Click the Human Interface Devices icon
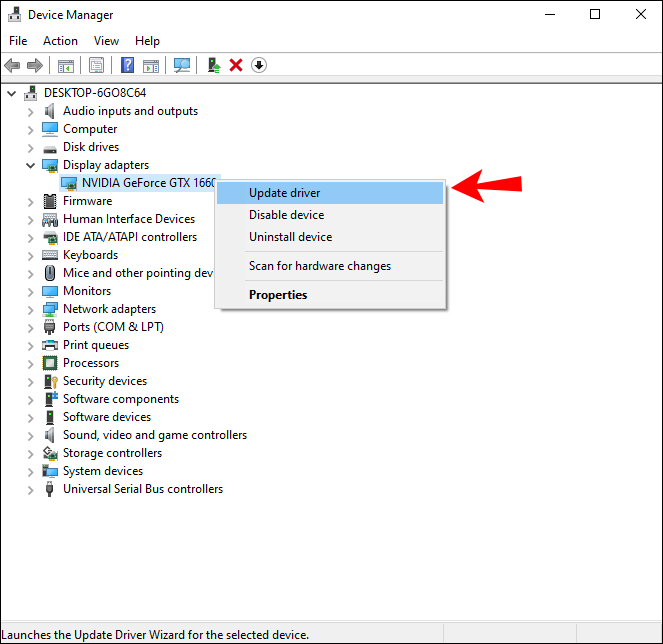663x644 pixels. point(50,219)
